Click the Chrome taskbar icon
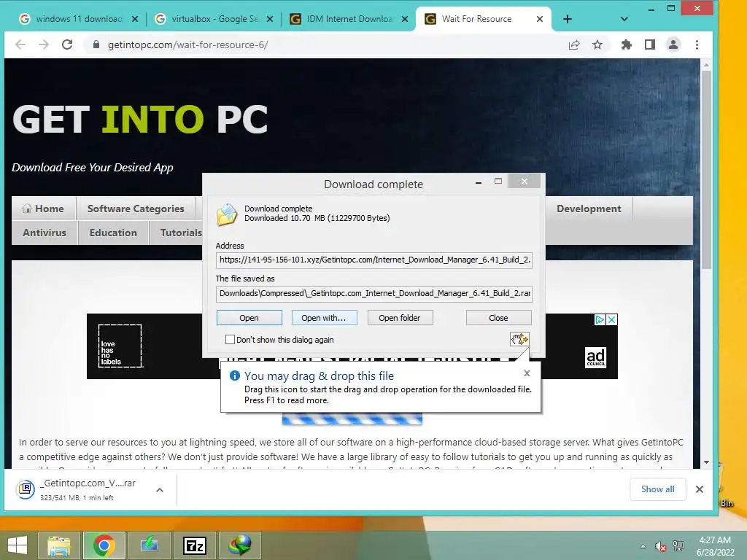 pyautogui.click(x=104, y=545)
